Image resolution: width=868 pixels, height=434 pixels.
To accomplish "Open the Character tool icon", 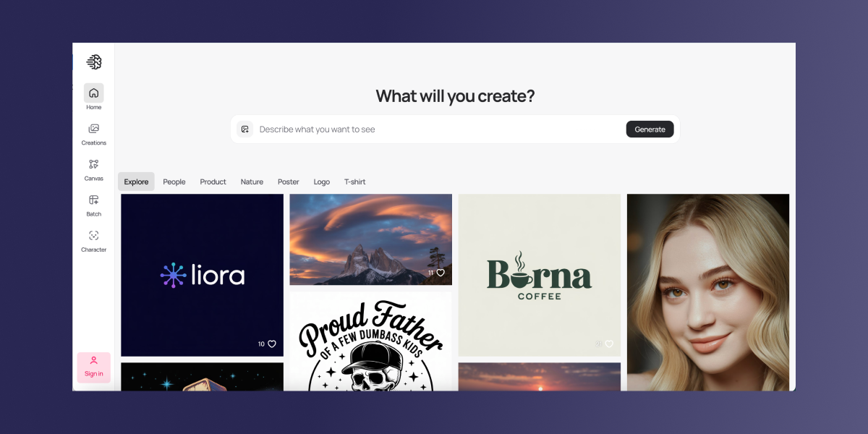I will (94, 235).
